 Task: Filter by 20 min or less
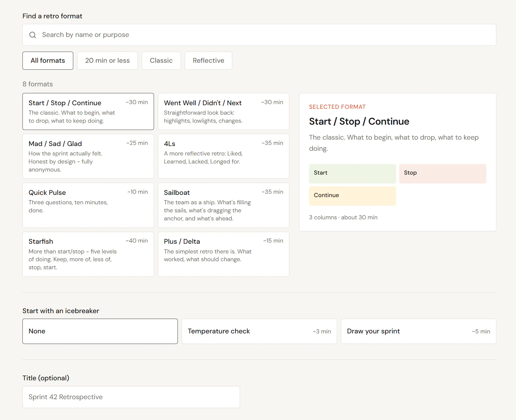click(107, 61)
